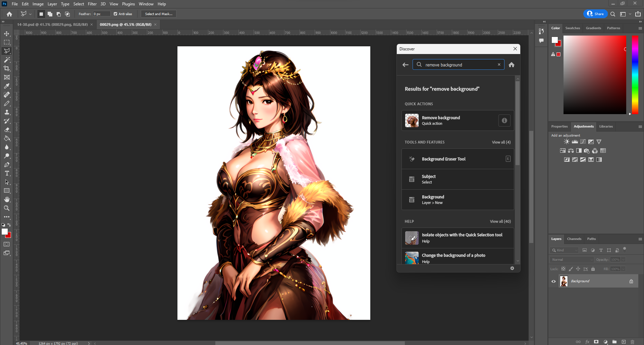Switch foreground and background colors
This screenshot has width=644, height=345.
click(x=9, y=225)
